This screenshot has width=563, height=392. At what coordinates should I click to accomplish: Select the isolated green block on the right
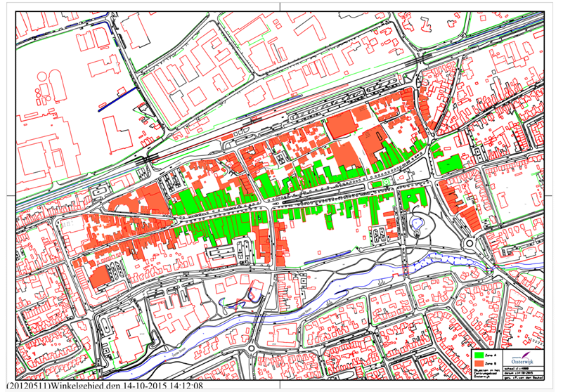[449, 164]
